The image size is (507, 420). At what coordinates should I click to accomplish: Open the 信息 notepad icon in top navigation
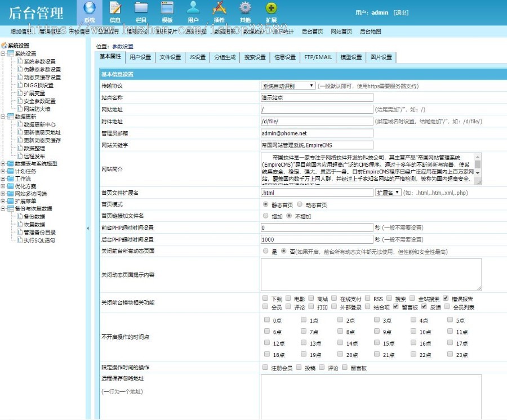click(115, 8)
